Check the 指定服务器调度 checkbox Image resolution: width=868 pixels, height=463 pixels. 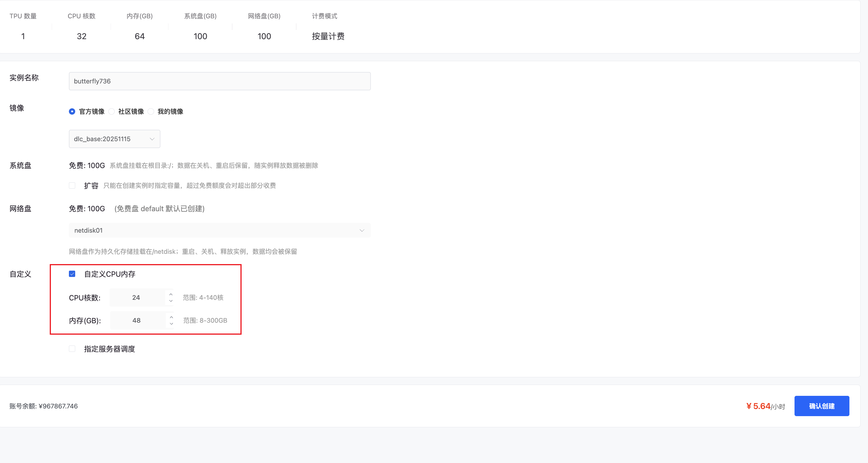click(x=72, y=348)
